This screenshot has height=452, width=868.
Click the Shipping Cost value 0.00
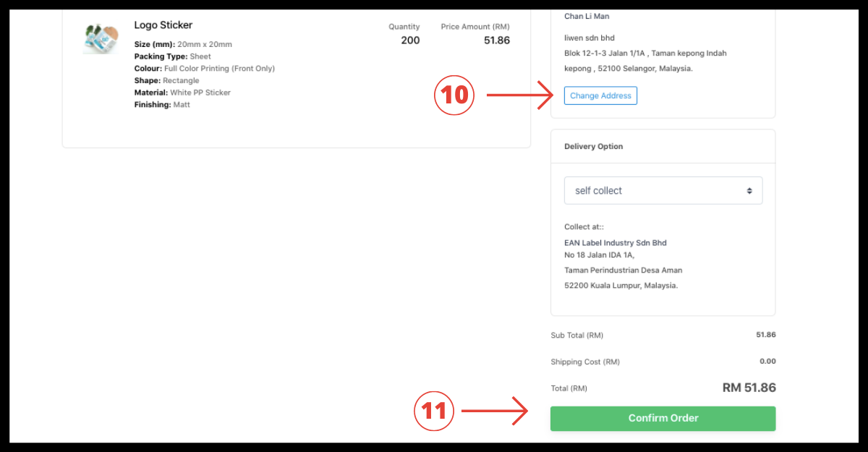coord(767,362)
